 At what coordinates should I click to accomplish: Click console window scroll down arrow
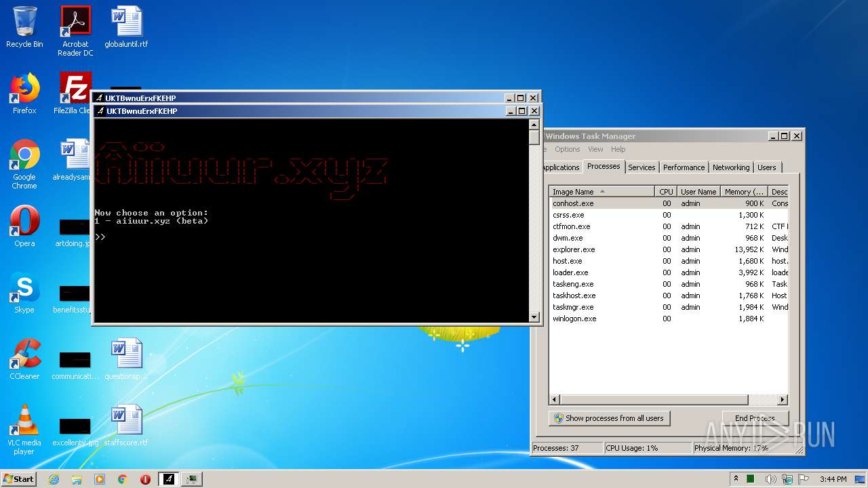click(x=534, y=317)
